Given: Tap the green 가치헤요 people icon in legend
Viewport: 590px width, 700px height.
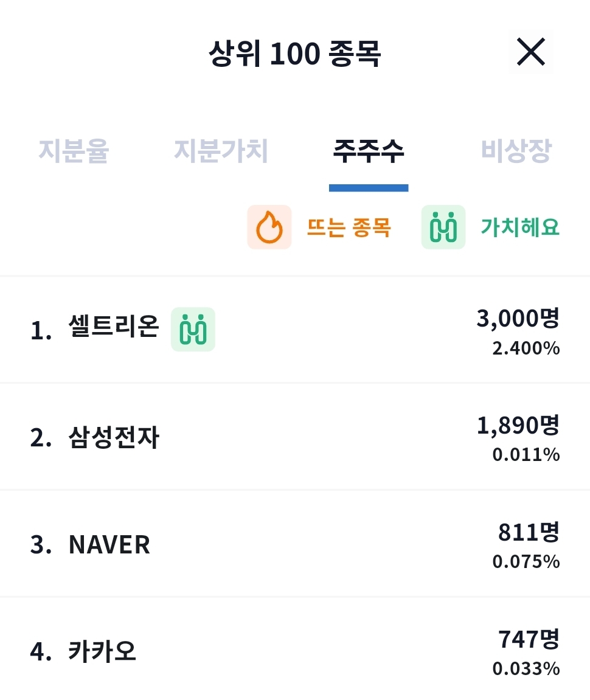Looking at the screenshot, I should tap(443, 227).
